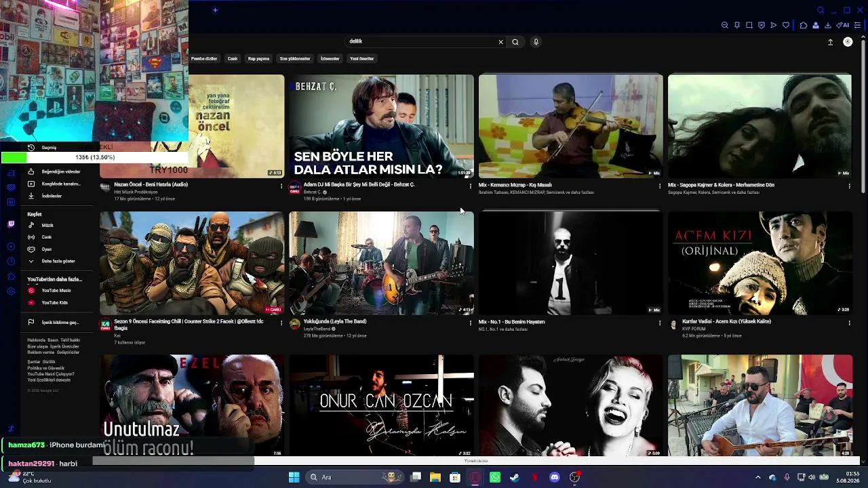Open the Behzat Ç. video thumbnail
The height and width of the screenshot is (488, 868).
[x=381, y=126]
